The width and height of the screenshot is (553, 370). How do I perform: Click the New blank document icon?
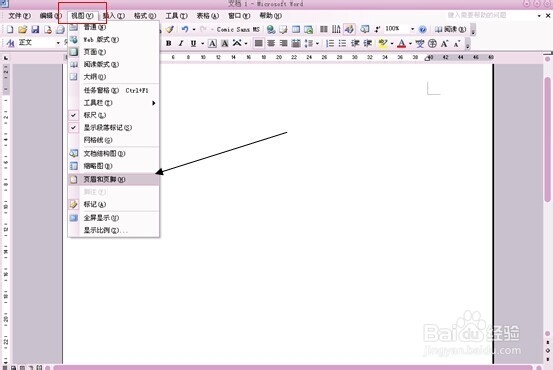[x=10, y=30]
